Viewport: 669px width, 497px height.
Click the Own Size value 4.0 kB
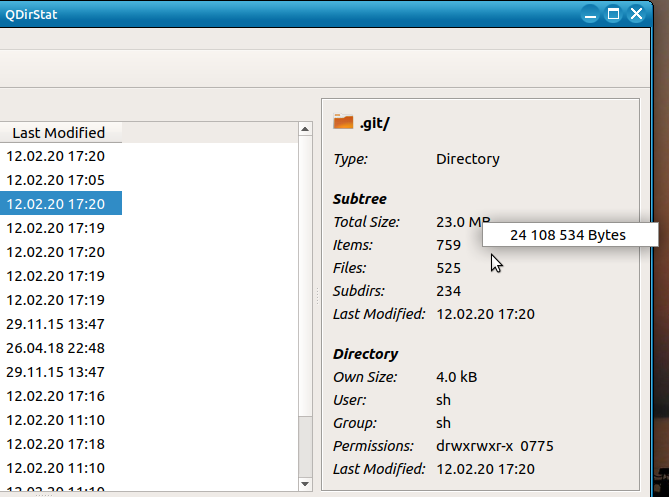click(457, 377)
